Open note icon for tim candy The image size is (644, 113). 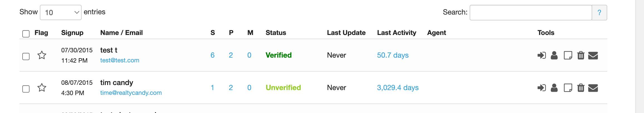568,88
